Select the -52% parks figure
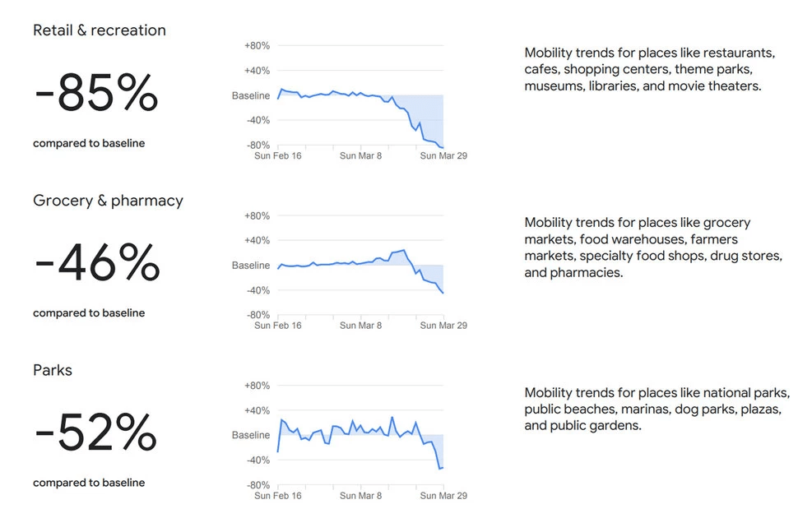Screen dimensions: 798x532 tap(95, 433)
